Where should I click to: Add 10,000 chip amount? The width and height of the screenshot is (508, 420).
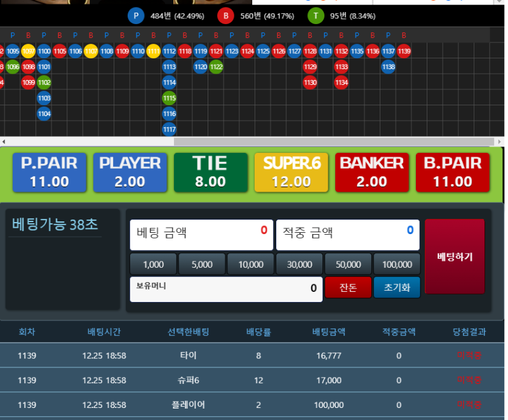click(x=251, y=265)
